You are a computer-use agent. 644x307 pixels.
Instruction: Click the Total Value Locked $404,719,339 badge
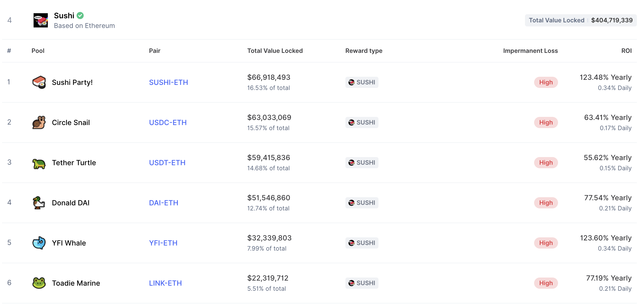(581, 20)
